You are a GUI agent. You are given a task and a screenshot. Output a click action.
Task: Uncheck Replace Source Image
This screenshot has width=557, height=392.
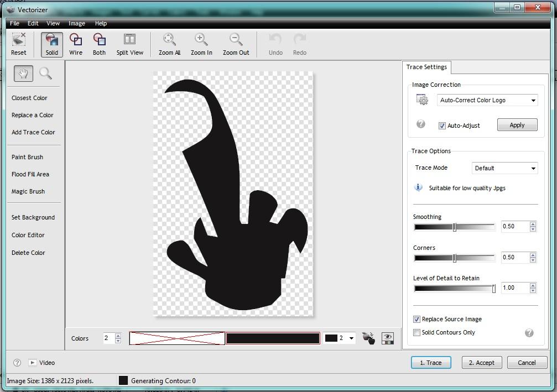coord(417,319)
